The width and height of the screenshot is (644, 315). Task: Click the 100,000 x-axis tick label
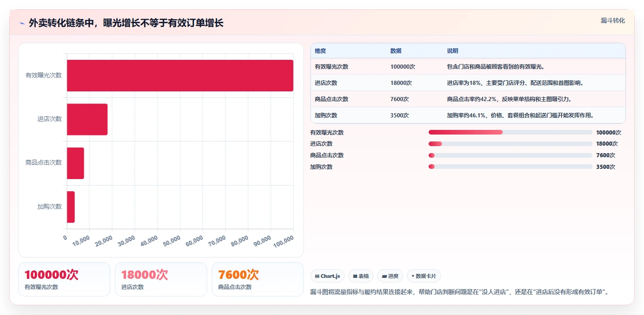[283, 241]
